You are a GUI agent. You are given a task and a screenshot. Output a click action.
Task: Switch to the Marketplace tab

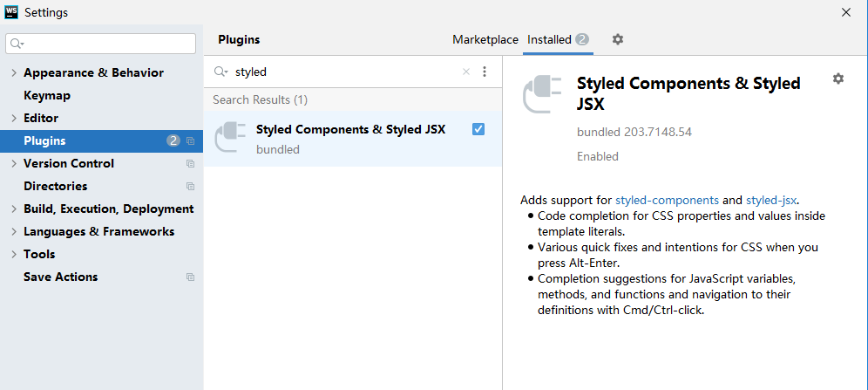(485, 40)
